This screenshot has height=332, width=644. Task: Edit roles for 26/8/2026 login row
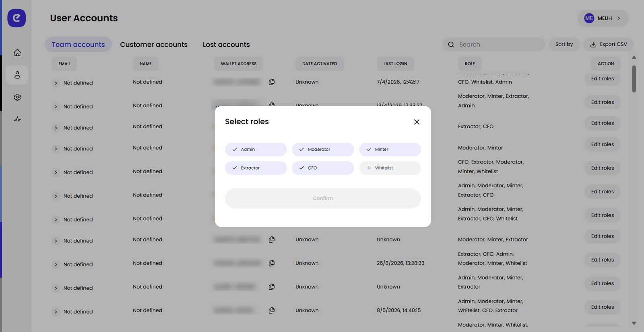tap(603, 260)
